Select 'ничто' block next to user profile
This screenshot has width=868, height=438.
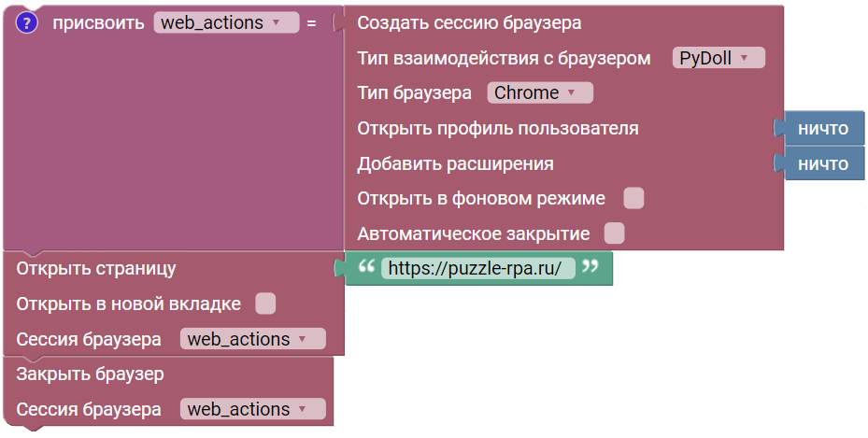[823, 128]
